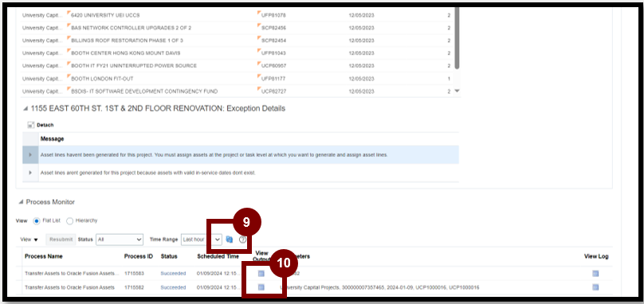Click the Process ID column header
The width and height of the screenshot is (644, 304).
139,256
